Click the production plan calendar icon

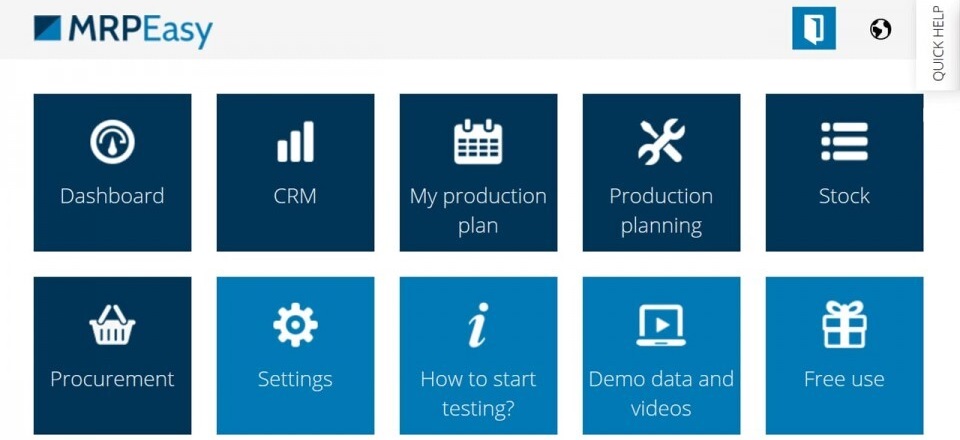tap(478, 142)
